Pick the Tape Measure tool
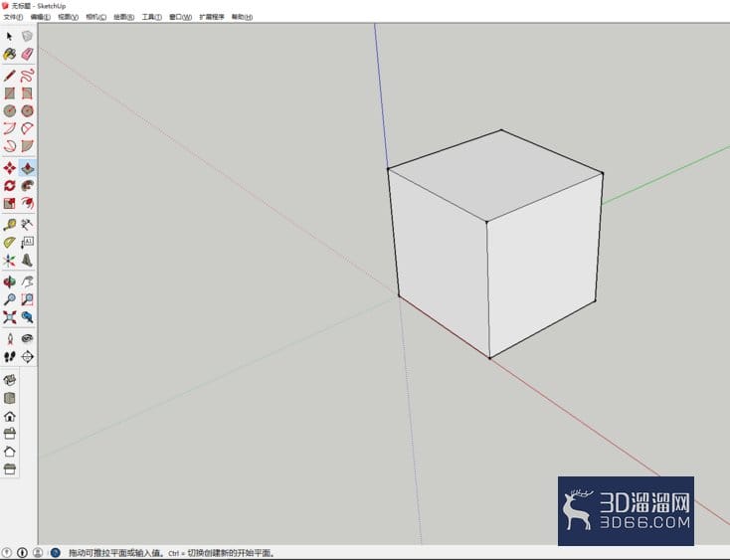Viewport: 730px width, 560px height. pos(9,225)
